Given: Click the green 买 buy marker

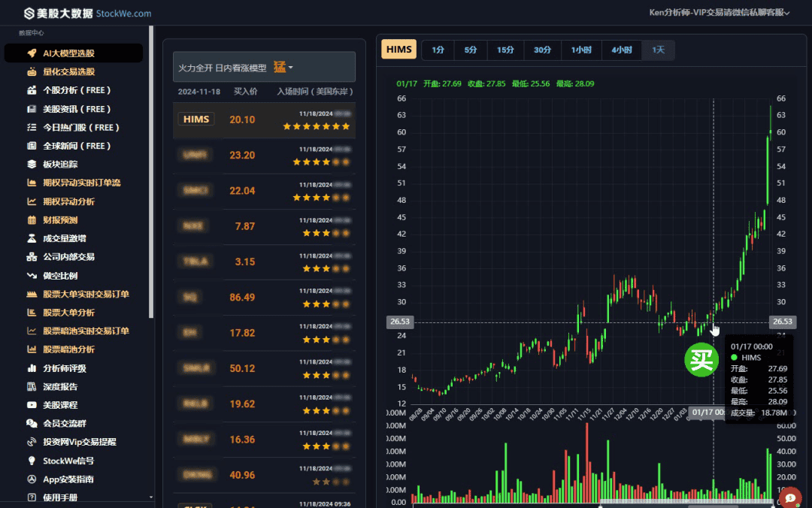Looking at the screenshot, I should 701,360.
